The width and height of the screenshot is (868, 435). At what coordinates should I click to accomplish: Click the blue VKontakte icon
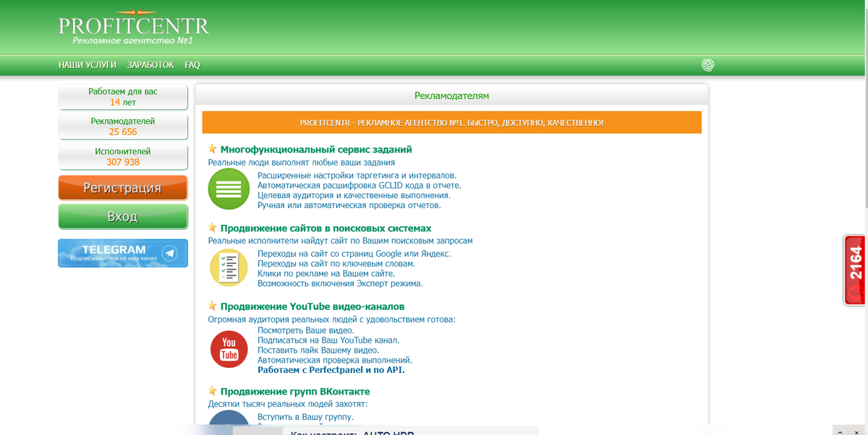click(229, 418)
